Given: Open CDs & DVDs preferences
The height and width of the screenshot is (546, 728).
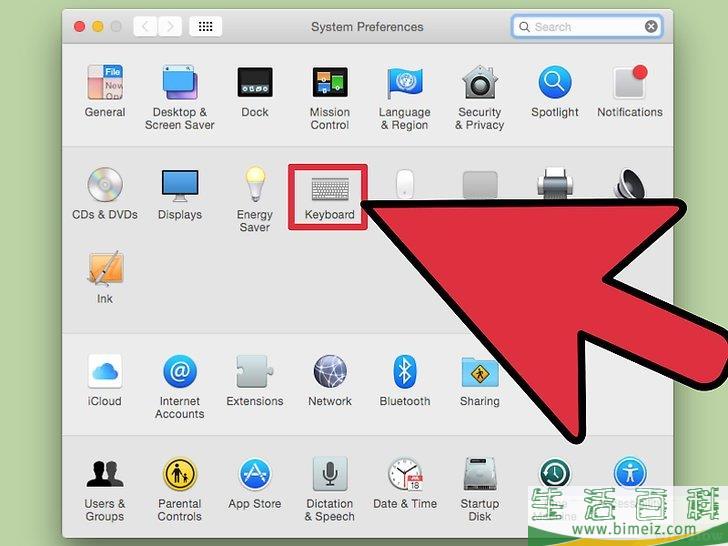Looking at the screenshot, I should tap(105, 194).
